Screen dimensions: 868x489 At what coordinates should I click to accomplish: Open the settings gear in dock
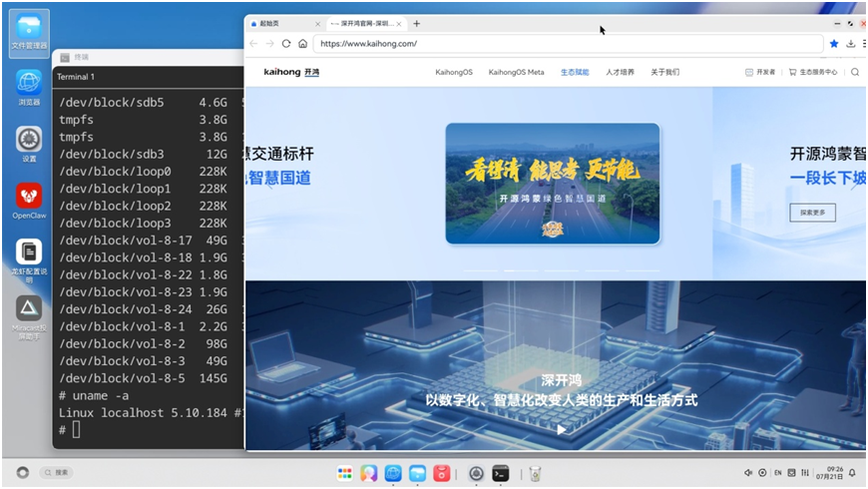(476, 473)
